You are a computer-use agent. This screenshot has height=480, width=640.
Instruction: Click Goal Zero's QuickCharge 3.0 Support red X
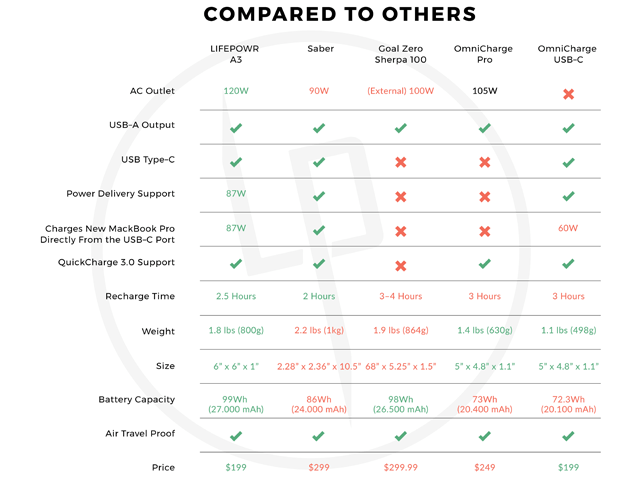click(x=401, y=265)
